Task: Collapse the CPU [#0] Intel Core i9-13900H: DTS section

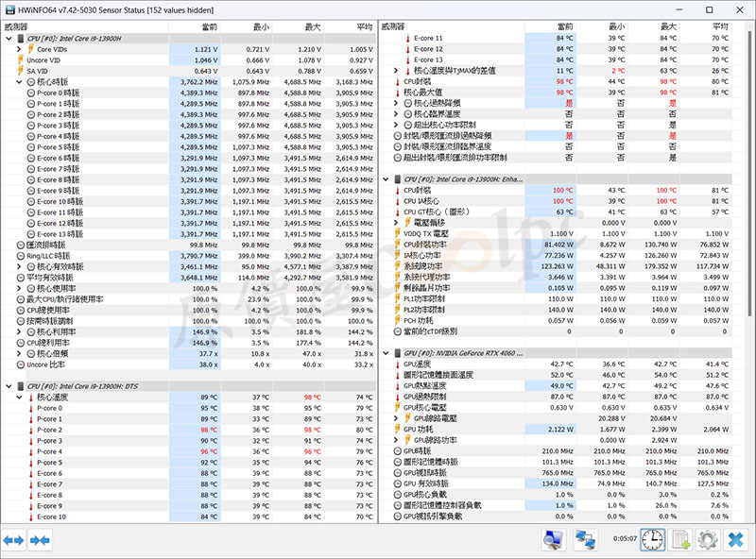Action: 9,386
